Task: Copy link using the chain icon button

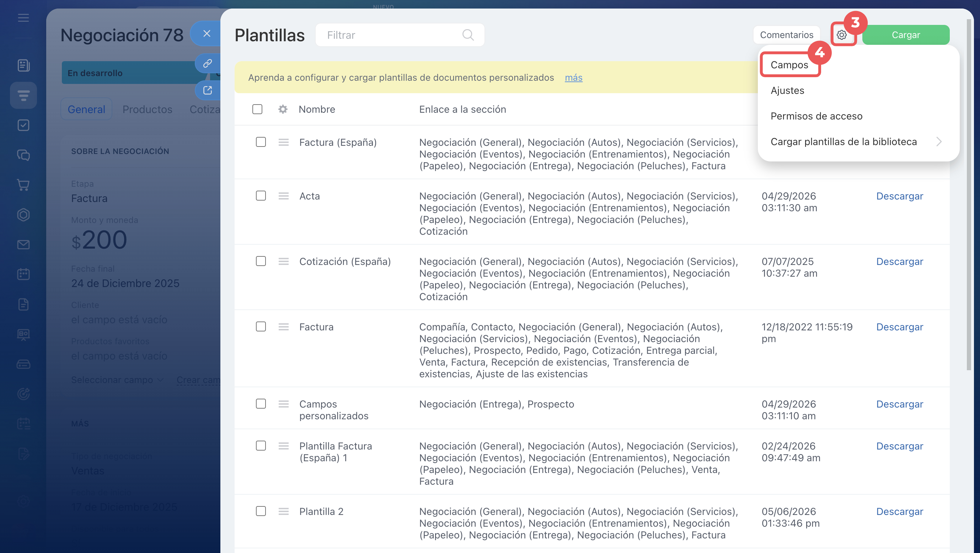Action: pyautogui.click(x=207, y=63)
